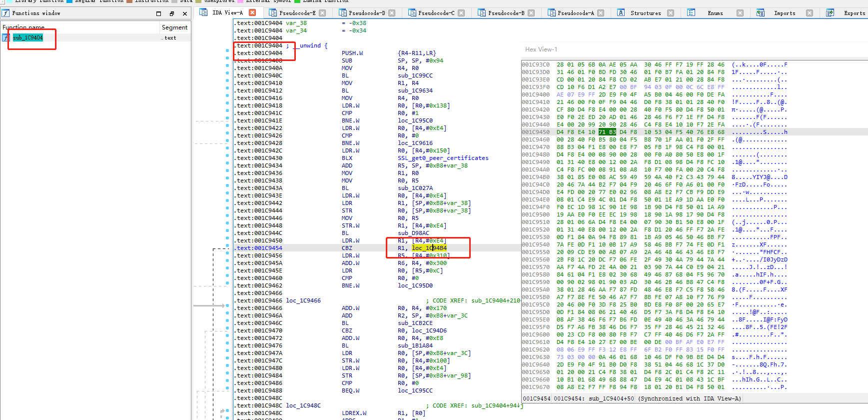Sort by the Segment column header
The image size is (868, 420).
175,27
